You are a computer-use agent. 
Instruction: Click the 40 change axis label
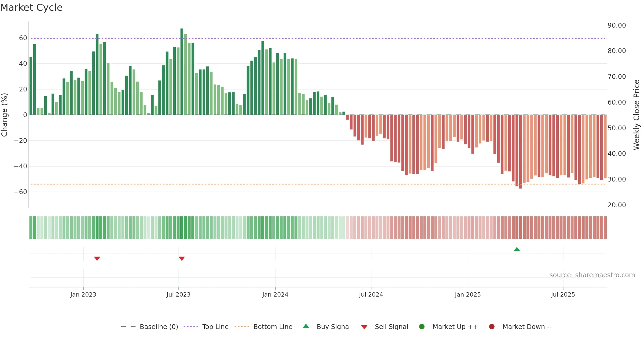coord(23,64)
